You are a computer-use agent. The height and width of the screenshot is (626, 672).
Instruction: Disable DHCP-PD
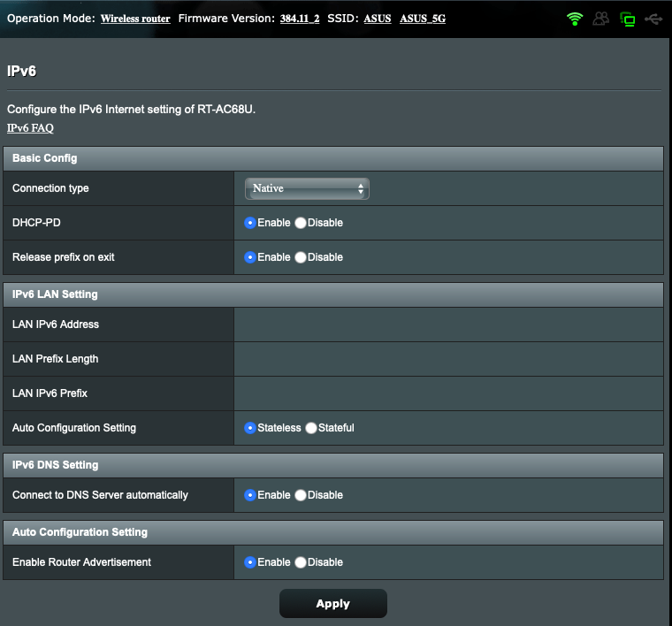point(301,223)
